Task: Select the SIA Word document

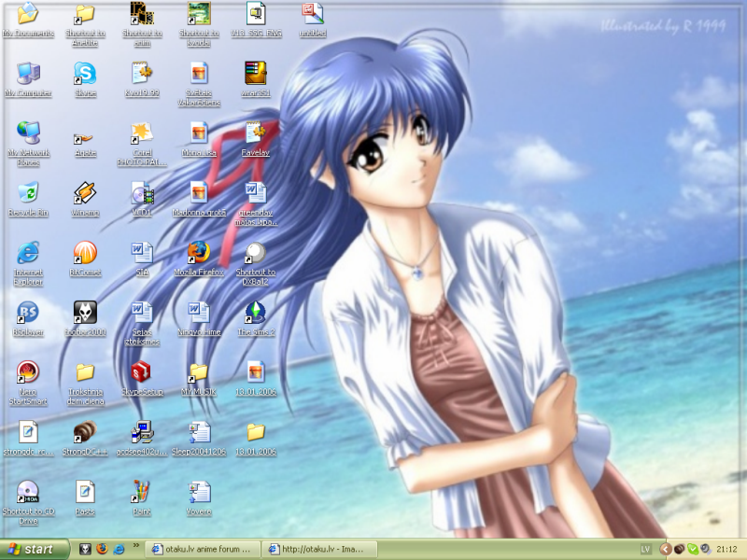Action: (x=142, y=259)
